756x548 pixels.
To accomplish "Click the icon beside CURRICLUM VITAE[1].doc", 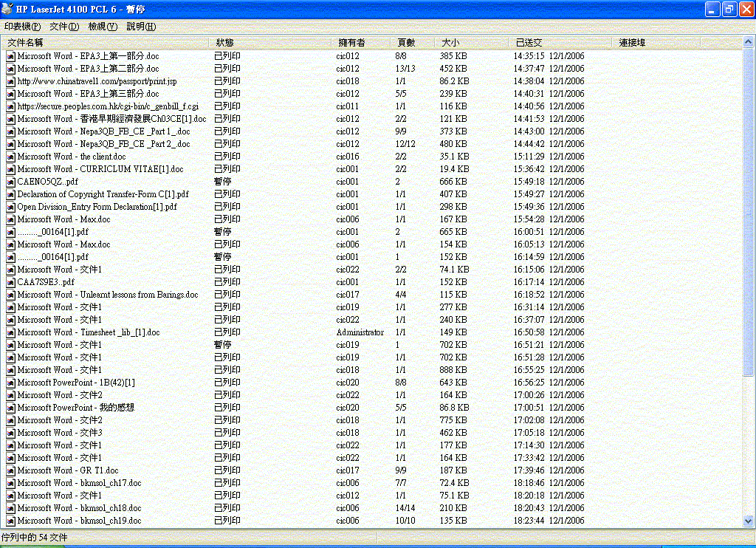I will tap(10, 169).
